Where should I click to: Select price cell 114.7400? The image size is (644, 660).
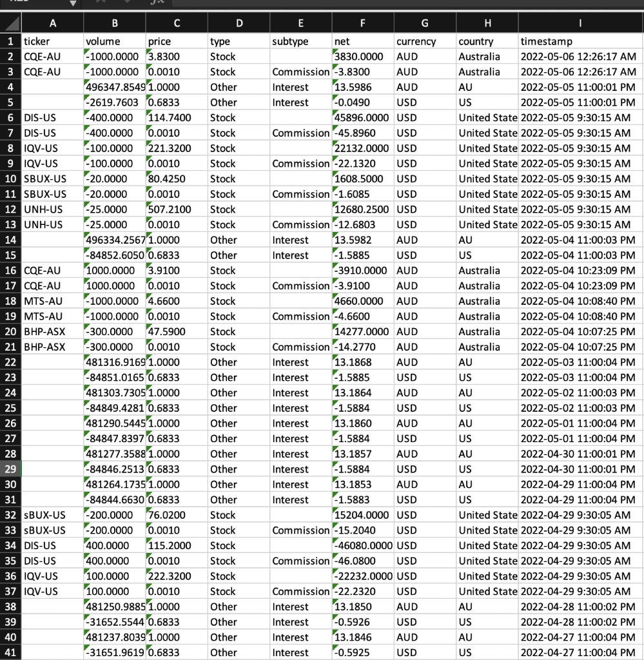pyautogui.click(x=177, y=117)
